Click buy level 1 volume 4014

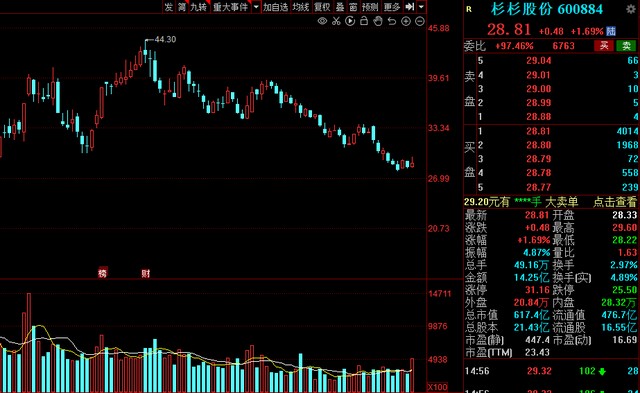pyautogui.click(x=627, y=131)
